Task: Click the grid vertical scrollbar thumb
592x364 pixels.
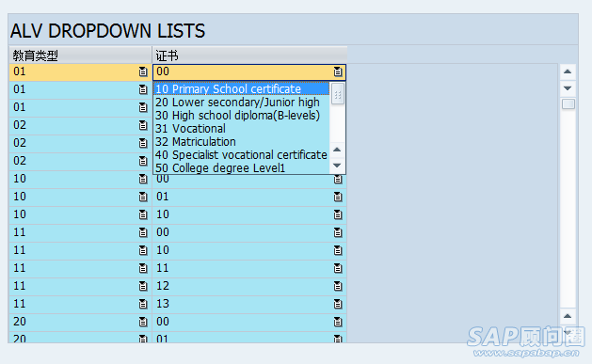Action: 568,104
